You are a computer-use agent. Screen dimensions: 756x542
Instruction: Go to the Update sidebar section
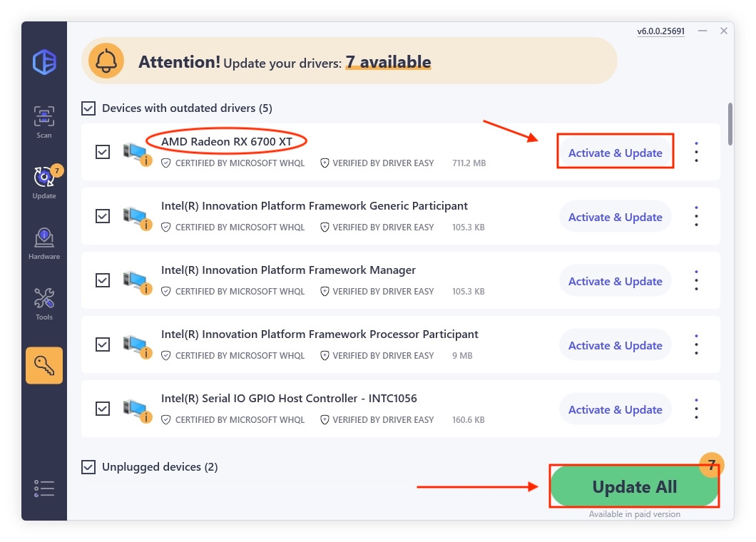click(44, 182)
